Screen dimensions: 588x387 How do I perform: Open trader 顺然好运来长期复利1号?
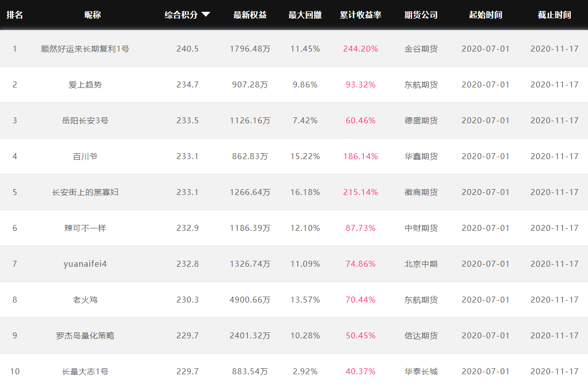point(85,49)
